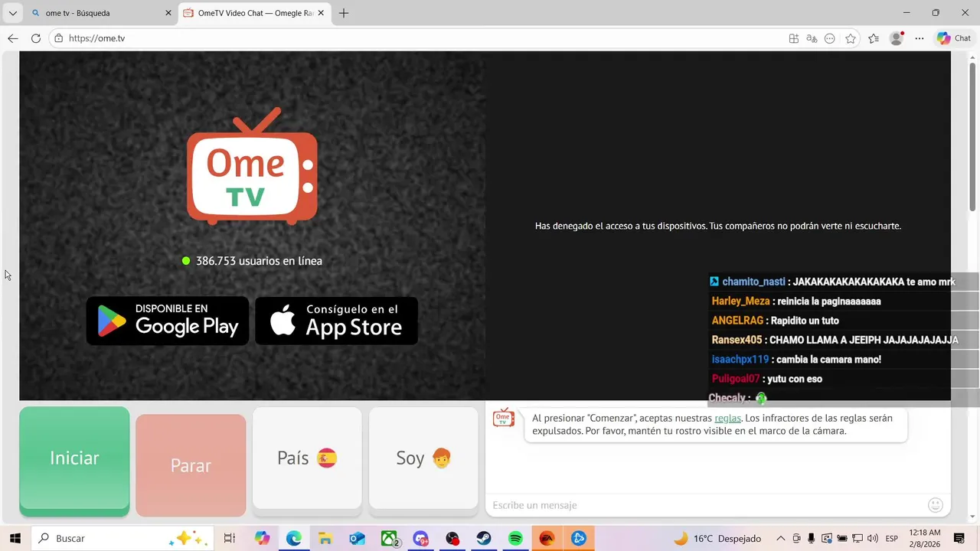The image size is (980, 551).
Task: Open Outlook from the taskbar
Action: pos(358,538)
